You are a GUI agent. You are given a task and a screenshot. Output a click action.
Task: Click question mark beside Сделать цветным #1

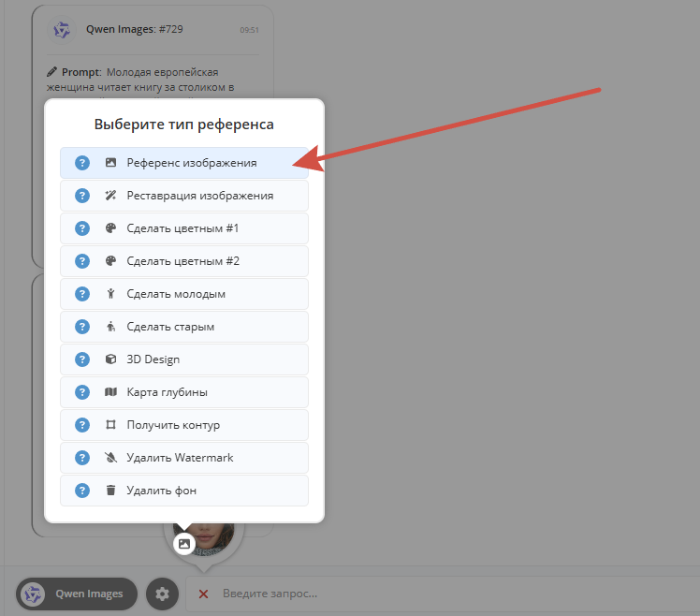(x=82, y=228)
